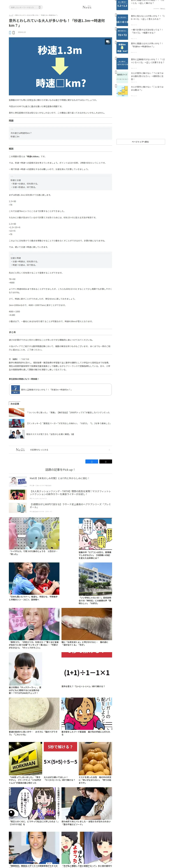Open challenge card 「秒速3m→時速何m？」
Viewport: 174px width, 868px height.
[60, 390]
